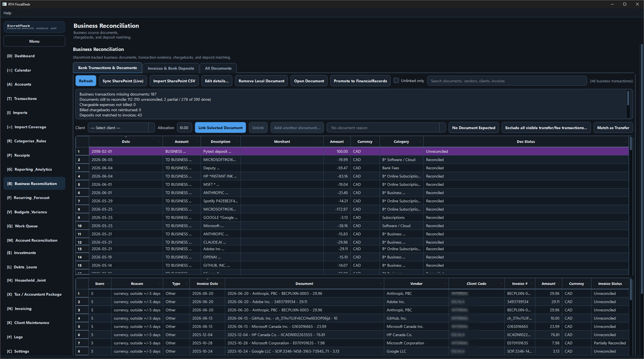644x359 pixels.
Task: Sort documents by Invoice Status column header
Action: pos(610,284)
